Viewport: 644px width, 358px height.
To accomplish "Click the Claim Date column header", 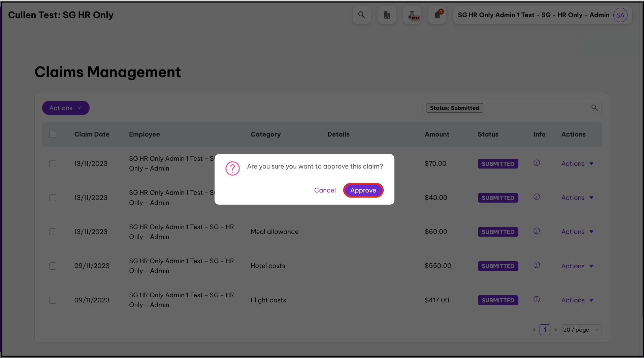I will (x=92, y=135).
